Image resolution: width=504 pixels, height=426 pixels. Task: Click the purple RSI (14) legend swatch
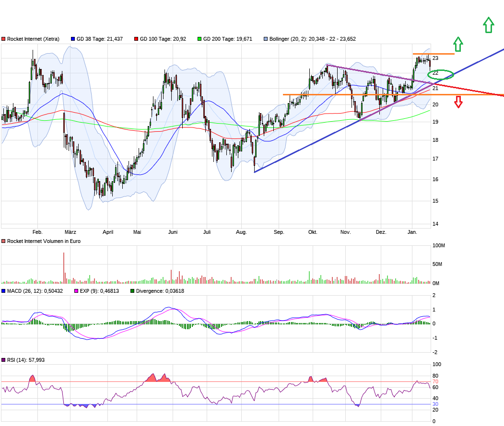tap(3, 360)
